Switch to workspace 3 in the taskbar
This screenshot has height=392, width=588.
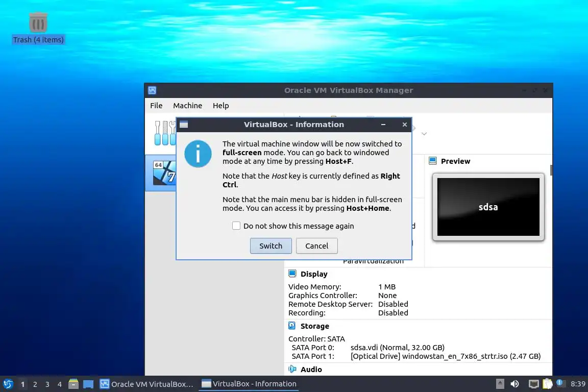tap(47, 384)
